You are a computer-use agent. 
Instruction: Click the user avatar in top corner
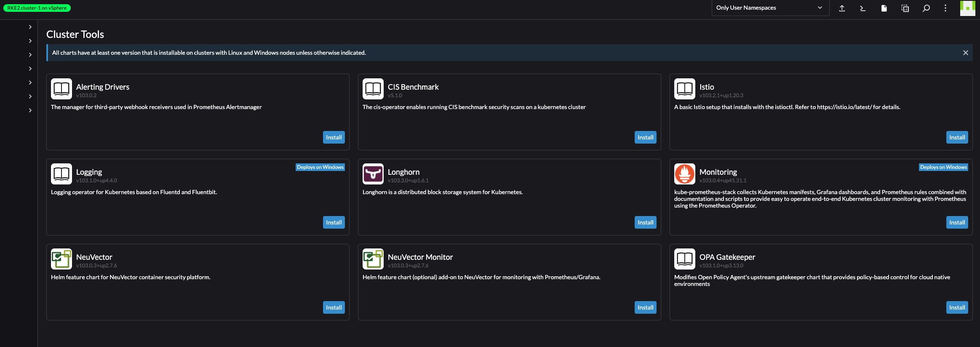tap(967, 8)
